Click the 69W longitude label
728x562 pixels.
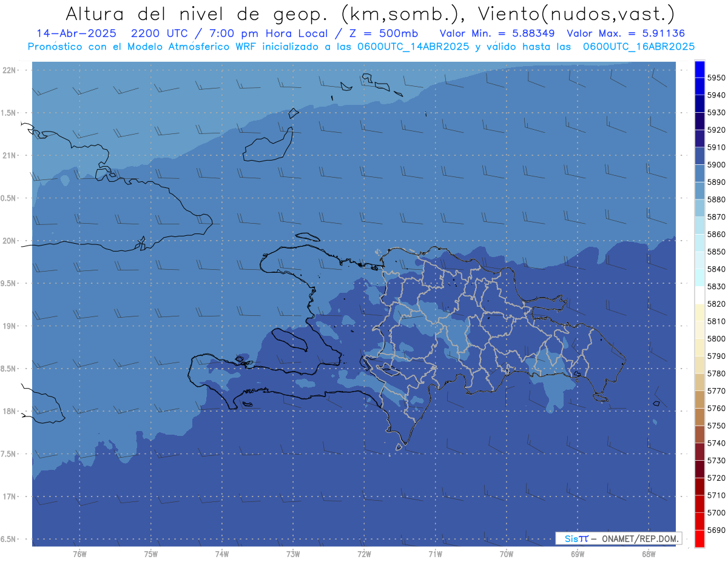578,554
